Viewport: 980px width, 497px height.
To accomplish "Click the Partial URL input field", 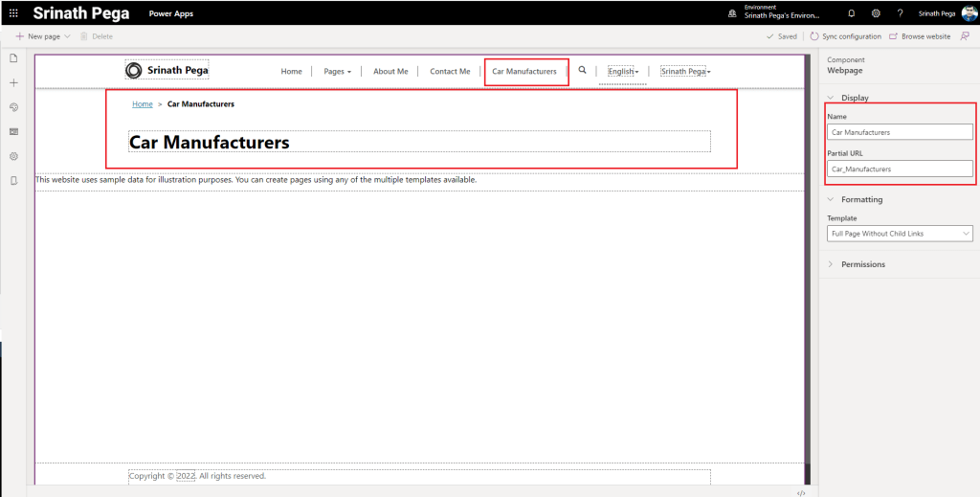I will 900,169.
